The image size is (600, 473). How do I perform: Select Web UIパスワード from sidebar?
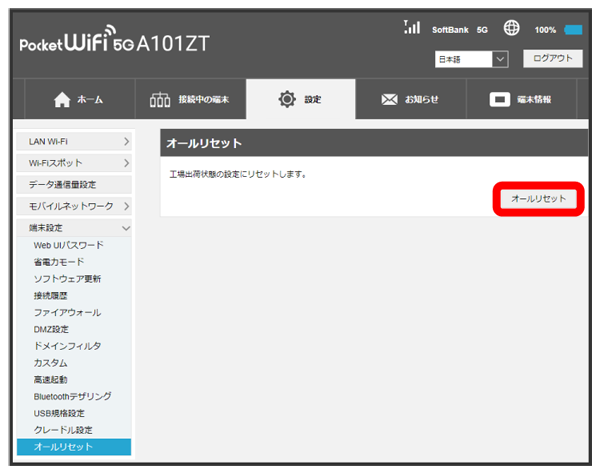tap(68, 245)
